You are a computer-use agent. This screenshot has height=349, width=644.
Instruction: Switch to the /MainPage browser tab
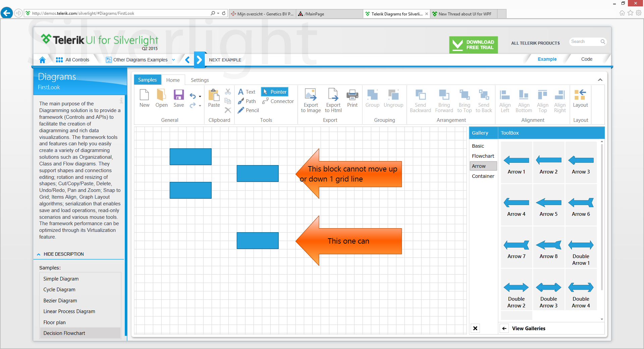coord(329,14)
